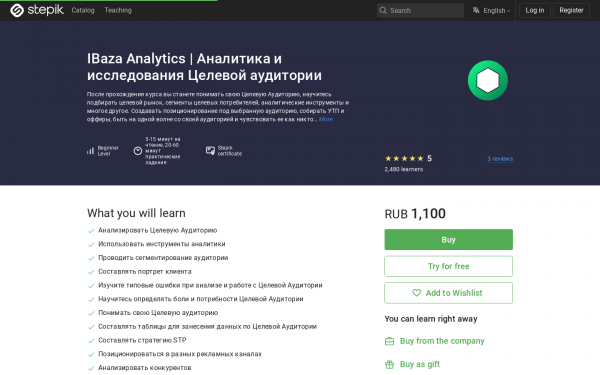Click the What you will learn heading
Viewport: 600px width, 375px height.
tap(136, 213)
